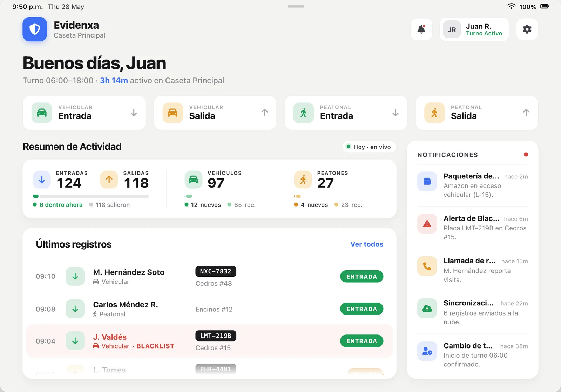Viewport: 561px width, 392px height.
Task: Tap Cedros #48 address text
Action: click(214, 283)
